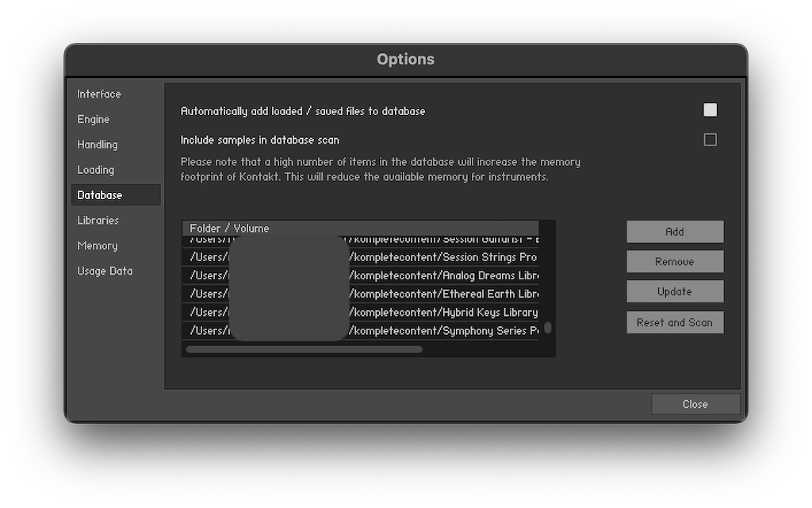The width and height of the screenshot is (812, 508).
Task: Click the folder list horizontal scrollbar
Action: (304, 349)
